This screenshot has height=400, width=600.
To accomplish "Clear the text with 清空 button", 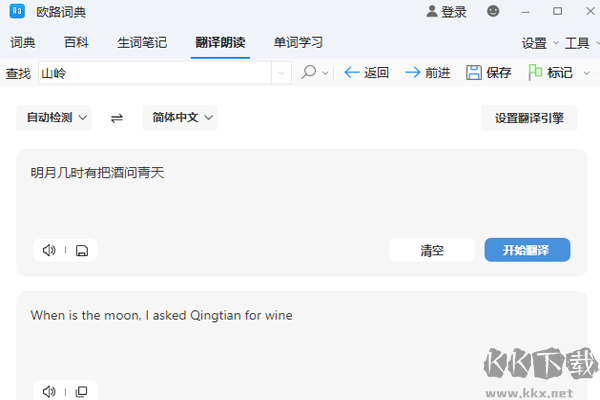I will (x=432, y=250).
